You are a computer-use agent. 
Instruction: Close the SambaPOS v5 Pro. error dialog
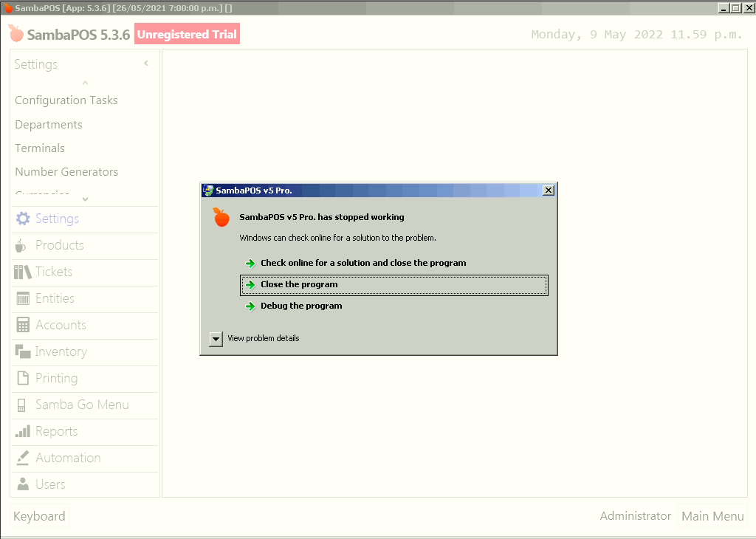click(549, 190)
